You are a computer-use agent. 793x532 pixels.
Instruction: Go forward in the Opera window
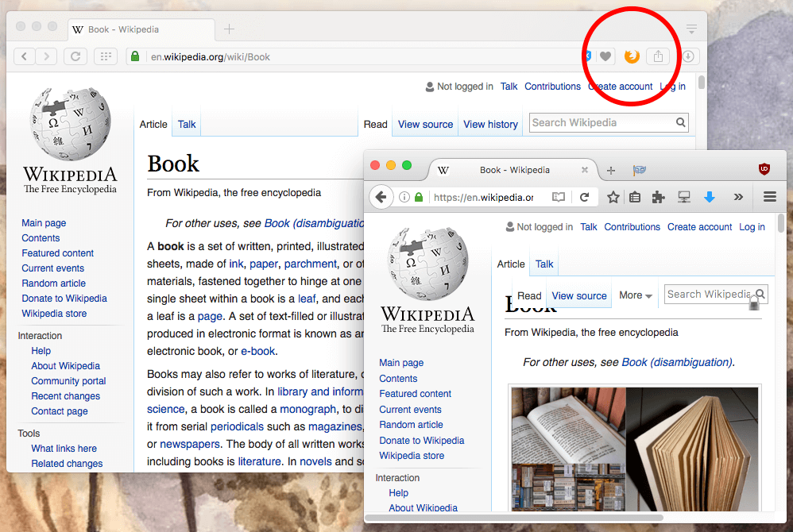coord(47,56)
